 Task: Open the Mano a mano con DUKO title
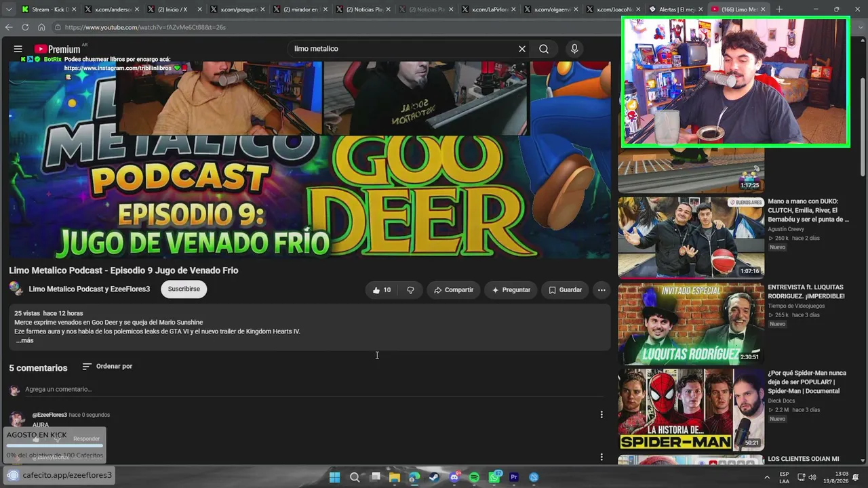[x=808, y=210]
